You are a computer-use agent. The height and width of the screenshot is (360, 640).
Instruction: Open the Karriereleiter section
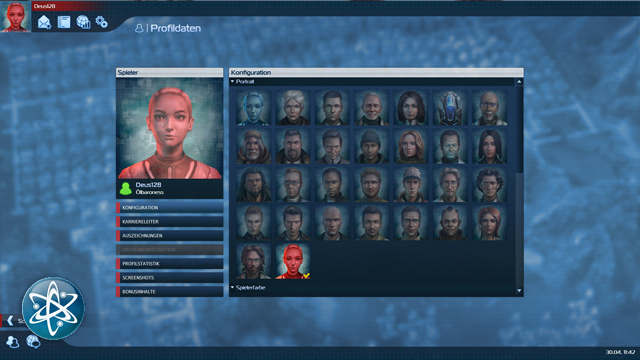pyautogui.click(x=169, y=222)
